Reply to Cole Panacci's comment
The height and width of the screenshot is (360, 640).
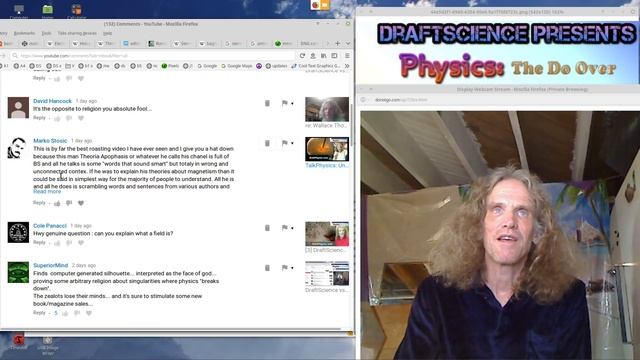tap(39, 242)
